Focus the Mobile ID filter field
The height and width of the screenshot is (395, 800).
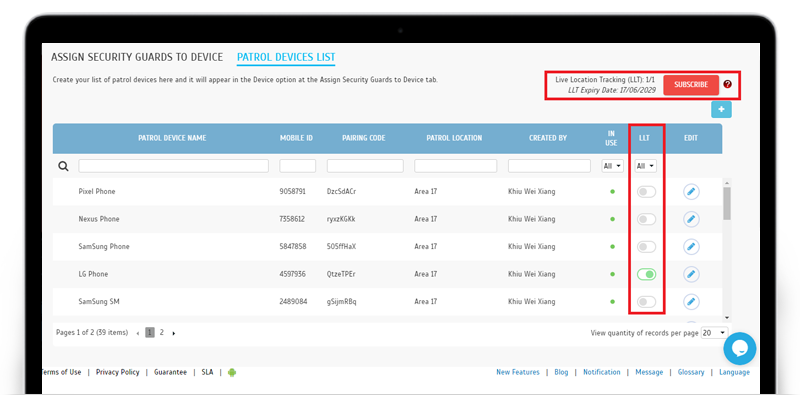point(297,166)
